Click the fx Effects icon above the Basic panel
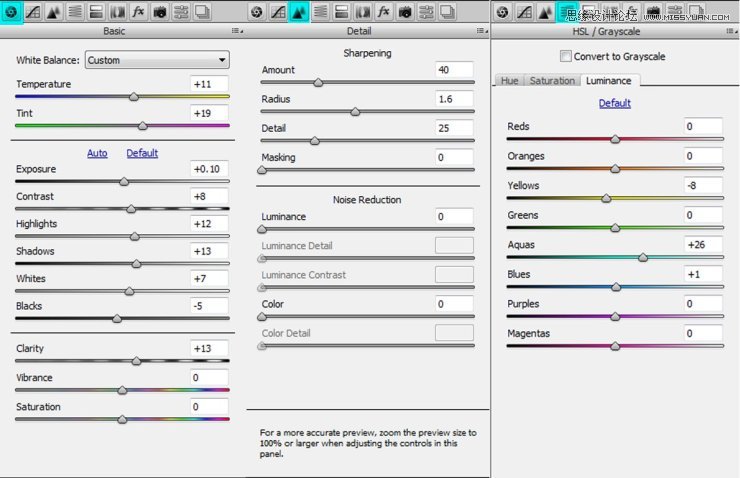The height and width of the screenshot is (478, 740). tap(138, 12)
